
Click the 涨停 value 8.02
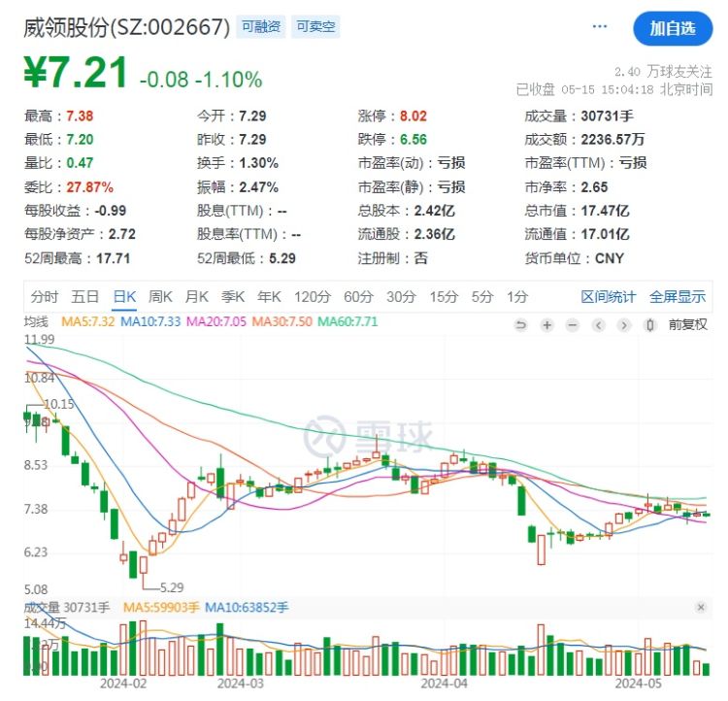pyautogui.click(x=414, y=116)
